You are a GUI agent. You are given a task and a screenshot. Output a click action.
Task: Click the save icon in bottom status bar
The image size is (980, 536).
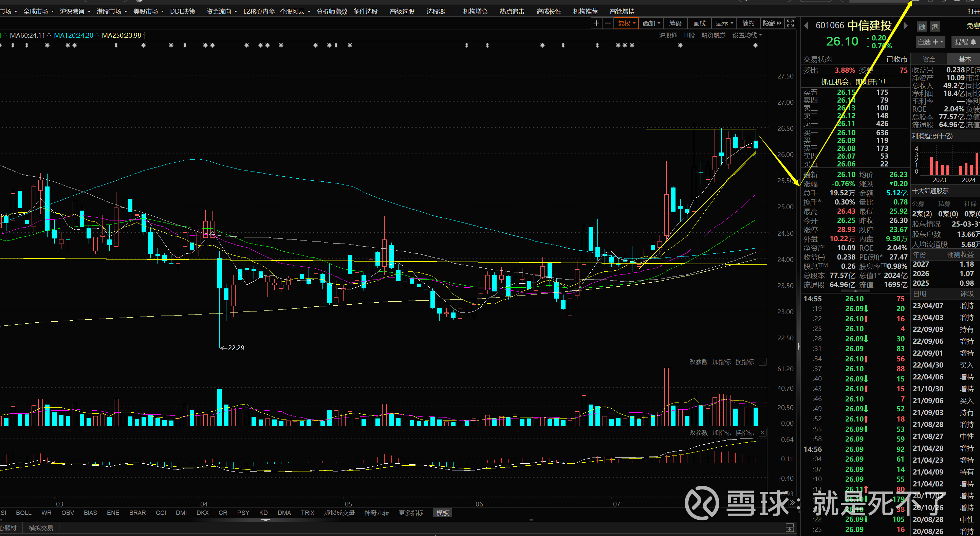tap(790, 528)
